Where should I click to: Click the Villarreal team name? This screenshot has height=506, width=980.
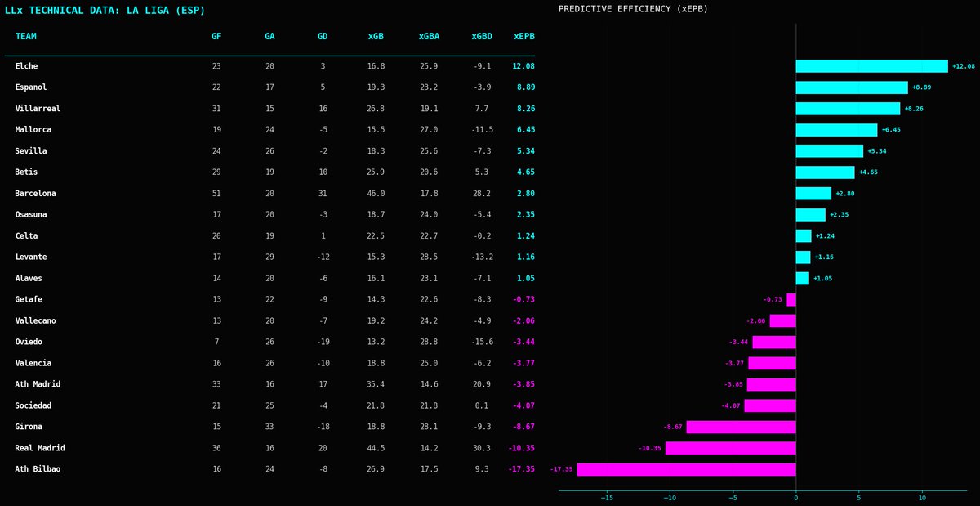(38, 109)
